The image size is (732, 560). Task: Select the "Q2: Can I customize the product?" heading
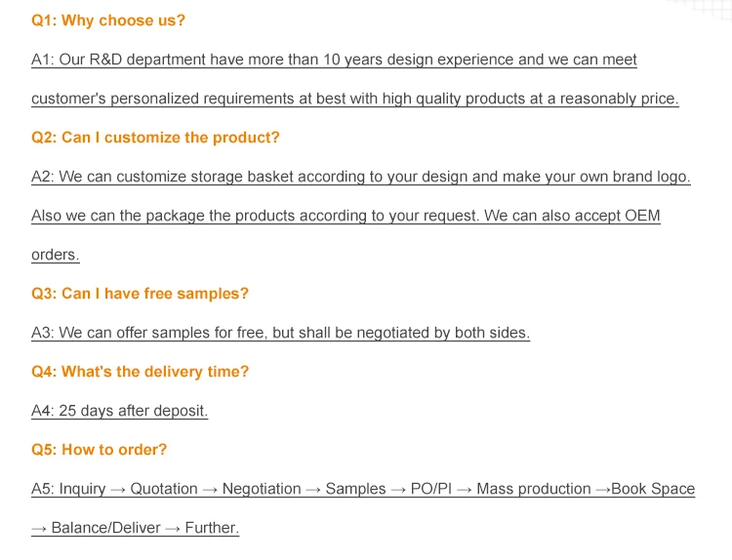[x=155, y=138]
